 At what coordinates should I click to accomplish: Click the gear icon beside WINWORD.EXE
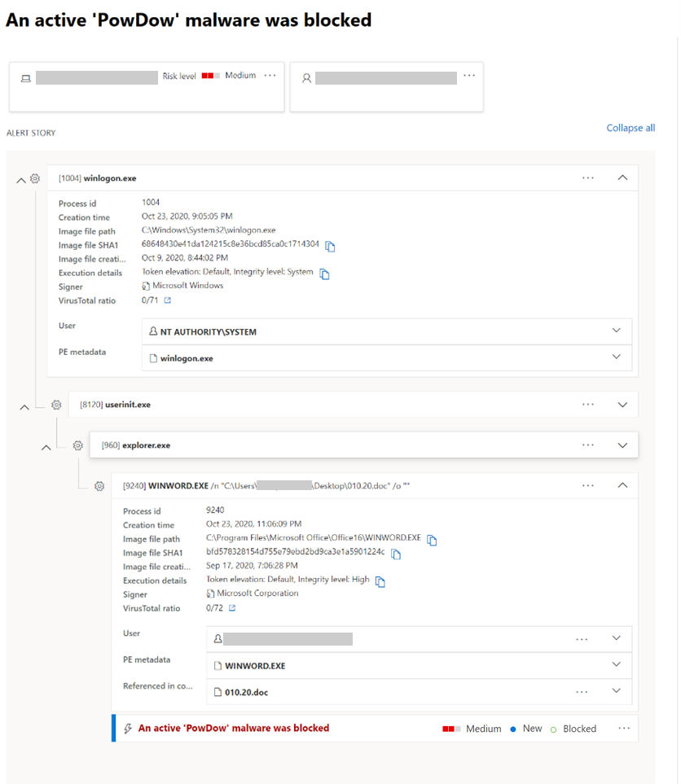(99, 485)
